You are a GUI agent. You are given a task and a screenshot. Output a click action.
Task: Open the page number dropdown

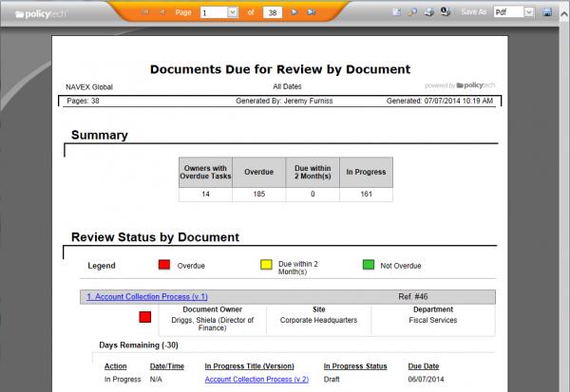point(233,12)
